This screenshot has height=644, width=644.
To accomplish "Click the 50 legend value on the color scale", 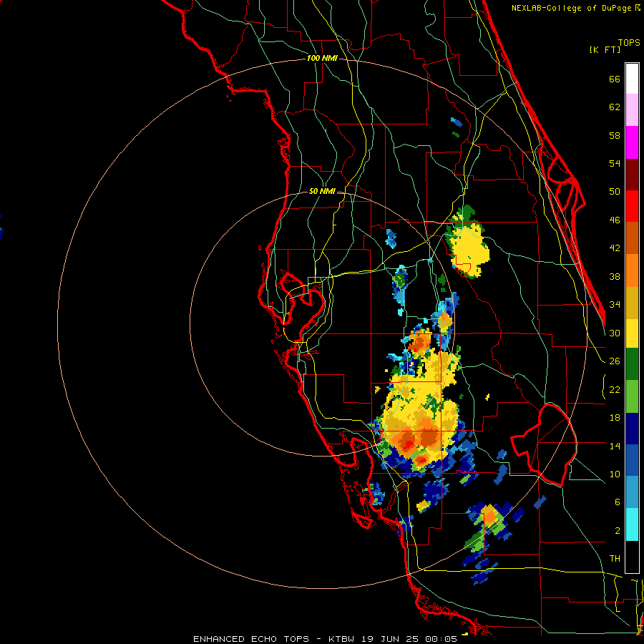I will click(615, 191).
